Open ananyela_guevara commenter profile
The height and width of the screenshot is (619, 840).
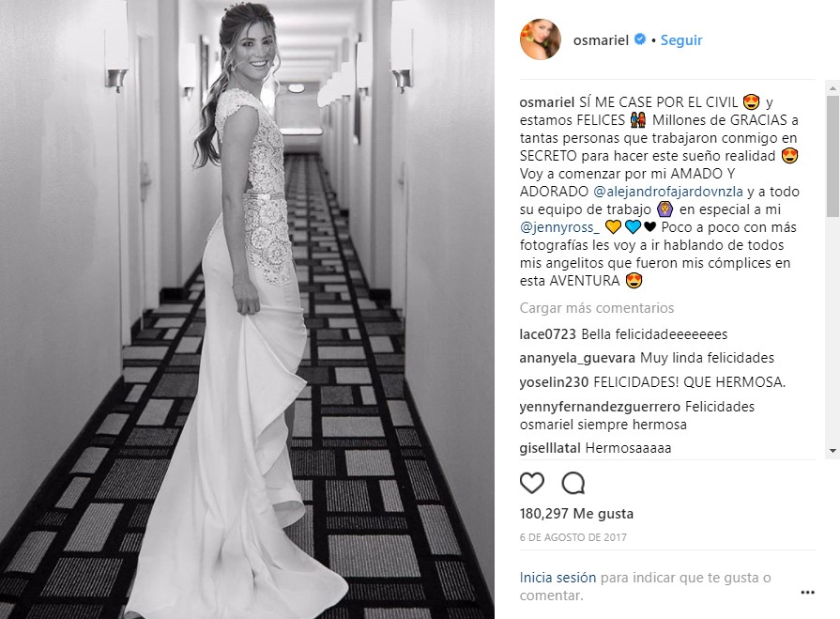pos(577,358)
